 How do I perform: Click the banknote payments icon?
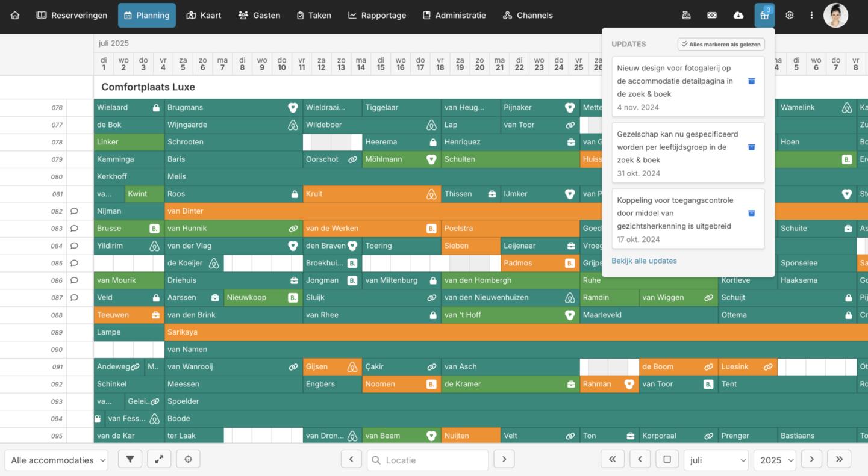pos(712,16)
